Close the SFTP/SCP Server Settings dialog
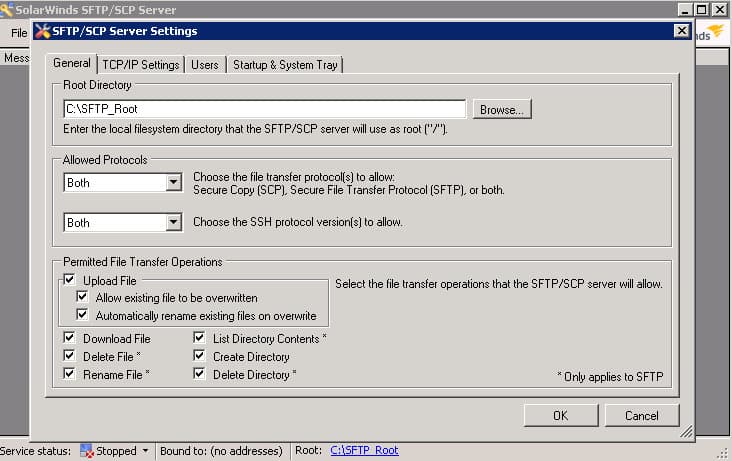 pos(681,31)
